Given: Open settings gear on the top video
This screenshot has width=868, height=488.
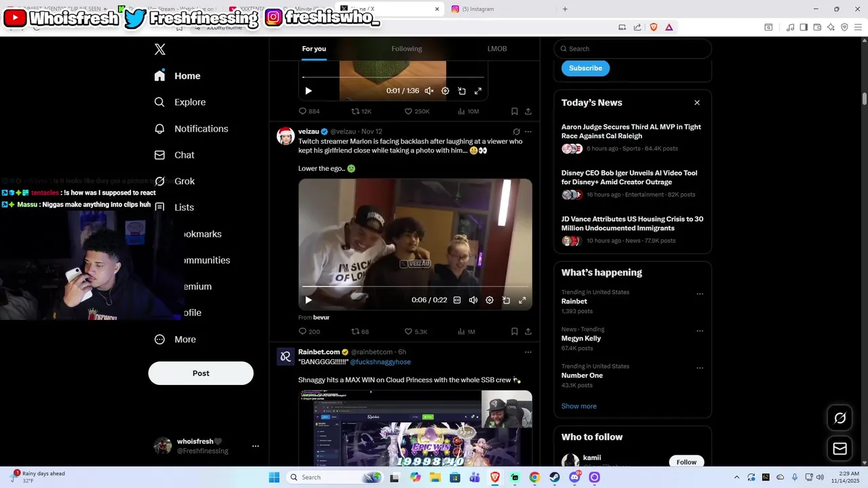Looking at the screenshot, I should point(446,91).
